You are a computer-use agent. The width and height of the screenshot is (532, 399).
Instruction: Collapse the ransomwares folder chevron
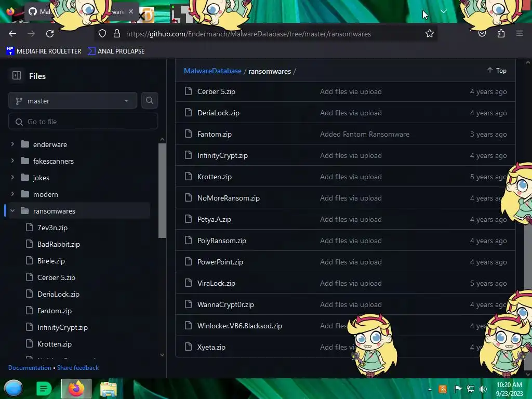tap(12, 210)
